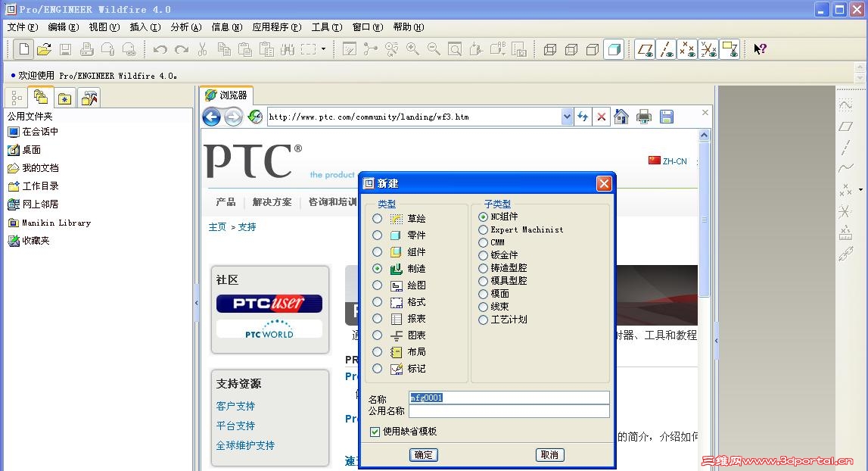Select the Shading display icon
Screen dimensions: 868x471
coord(614,49)
